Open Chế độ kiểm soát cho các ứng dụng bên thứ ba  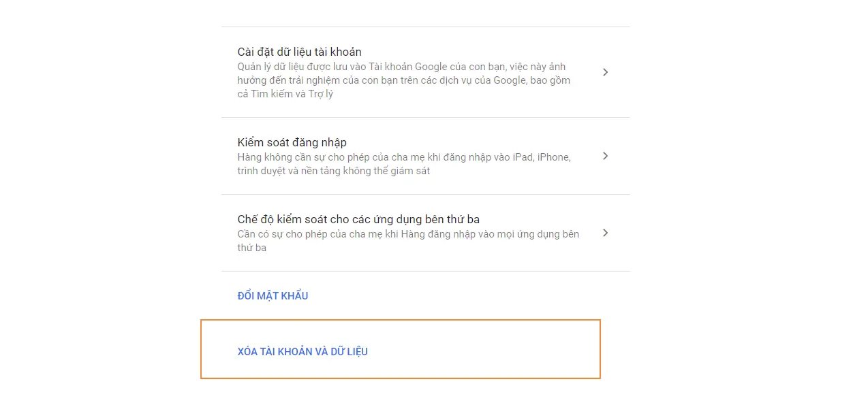pyautogui.click(x=358, y=219)
